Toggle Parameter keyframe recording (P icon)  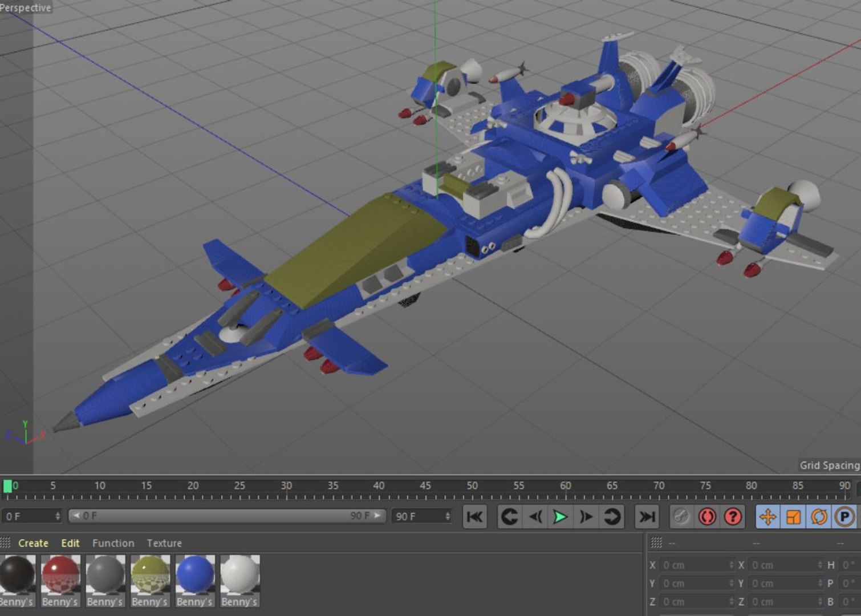click(x=844, y=517)
